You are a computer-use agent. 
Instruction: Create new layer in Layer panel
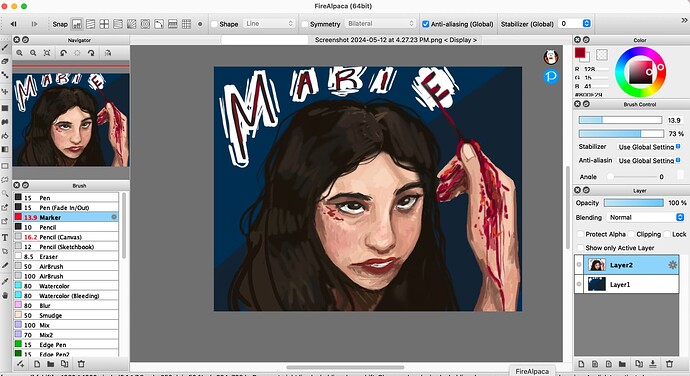tap(581, 364)
